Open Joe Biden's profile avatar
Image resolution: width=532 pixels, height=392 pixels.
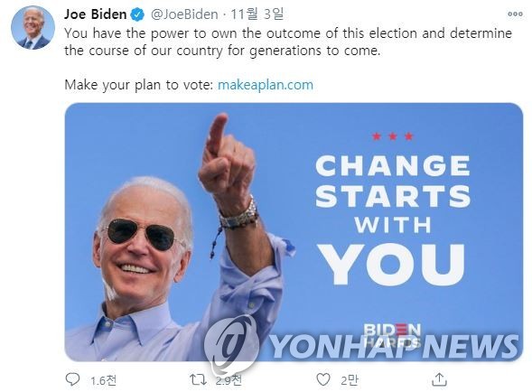click(x=33, y=28)
